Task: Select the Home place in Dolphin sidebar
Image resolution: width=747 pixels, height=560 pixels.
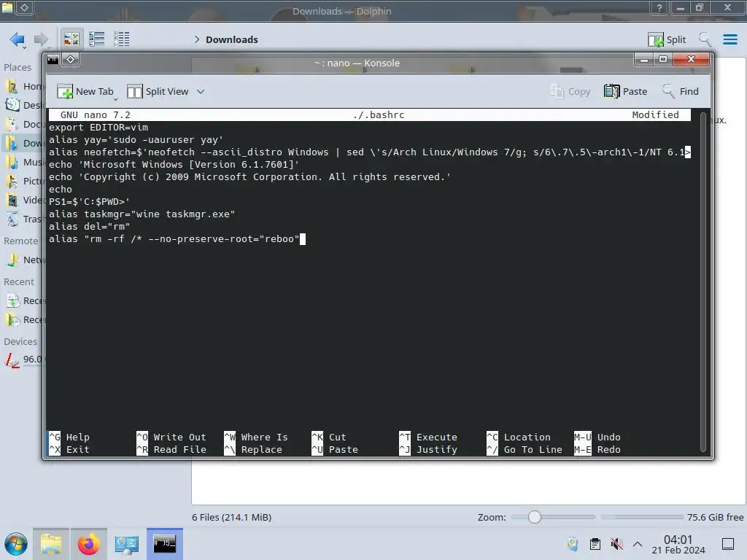Action: [24, 86]
